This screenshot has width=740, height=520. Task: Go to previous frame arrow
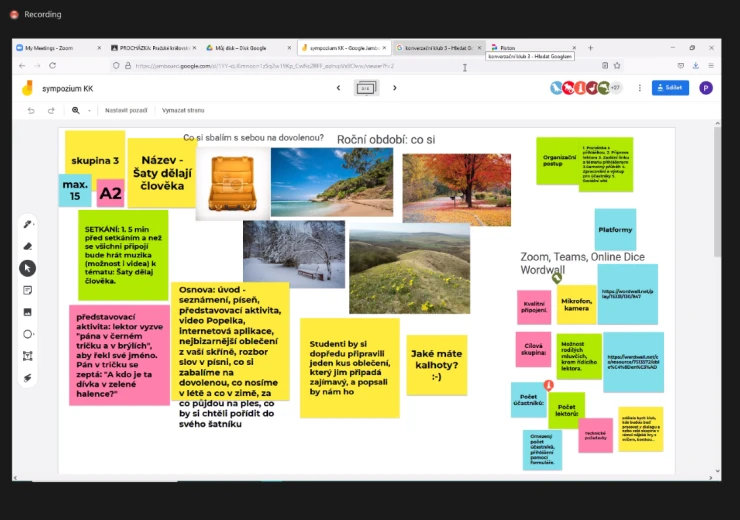pos(338,88)
